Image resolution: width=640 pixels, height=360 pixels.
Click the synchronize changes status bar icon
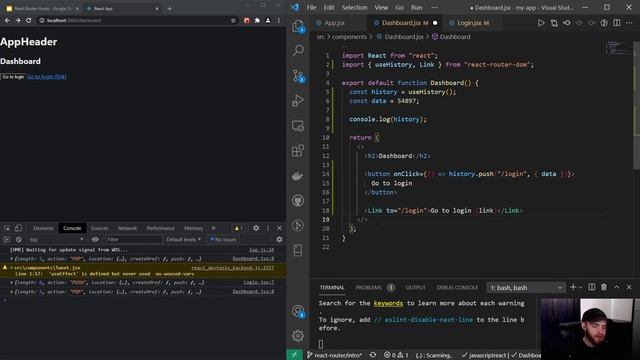click(373, 355)
